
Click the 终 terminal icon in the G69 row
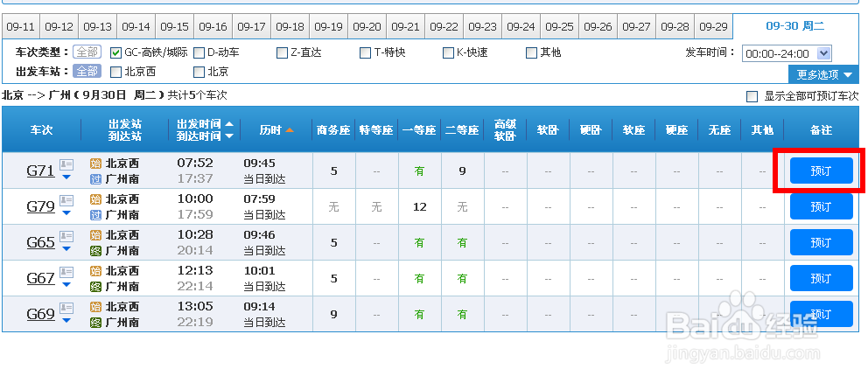[x=95, y=322]
